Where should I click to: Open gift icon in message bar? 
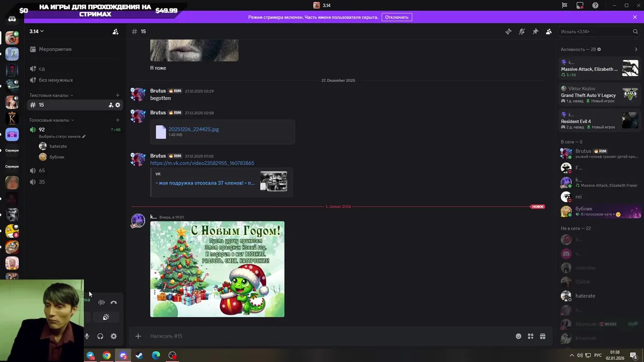pyautogui.click(x=543, y=336)
